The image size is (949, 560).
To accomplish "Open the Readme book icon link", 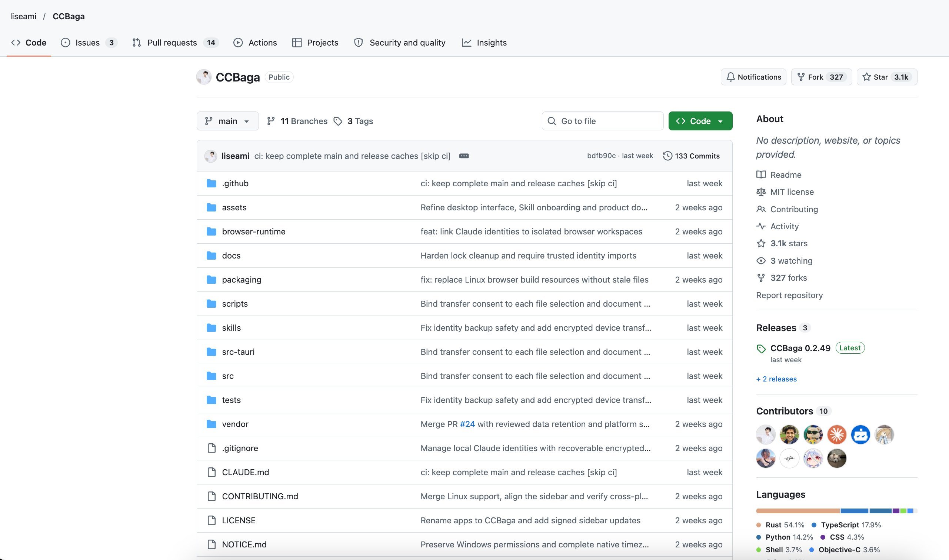I will 761,175.
